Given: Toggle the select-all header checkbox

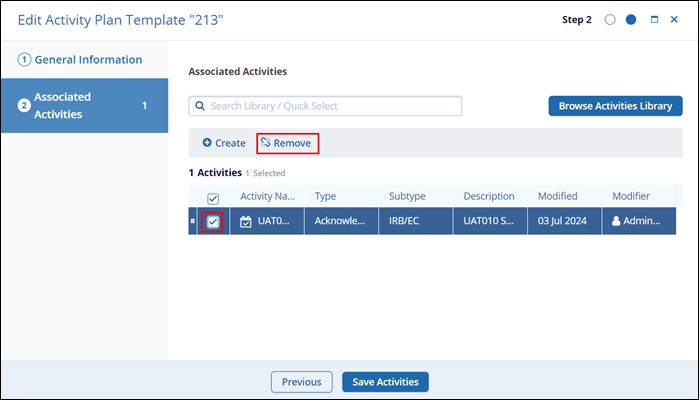Looking at the screenshot, I should tap(213, 198).
